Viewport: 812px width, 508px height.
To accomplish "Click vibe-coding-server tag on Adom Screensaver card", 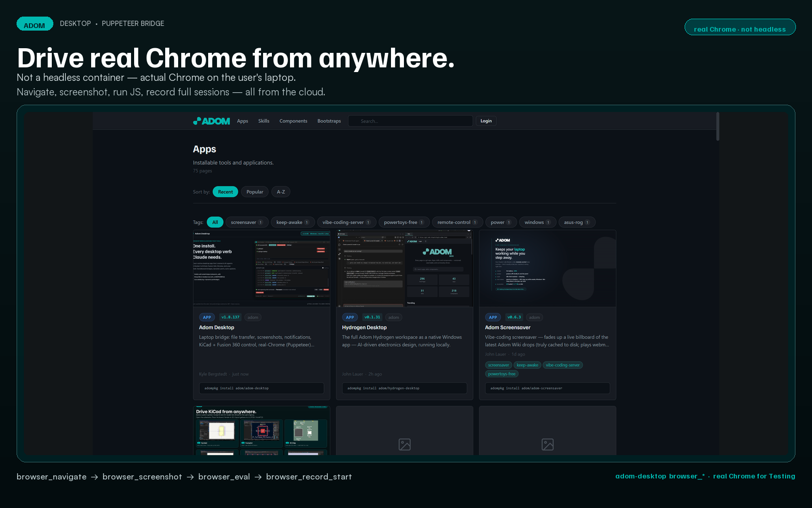I will [x=563, y=365].
